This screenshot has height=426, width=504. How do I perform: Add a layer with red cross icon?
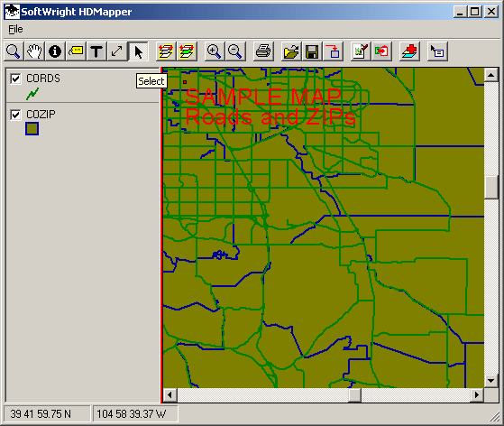[x=409, y=51]
